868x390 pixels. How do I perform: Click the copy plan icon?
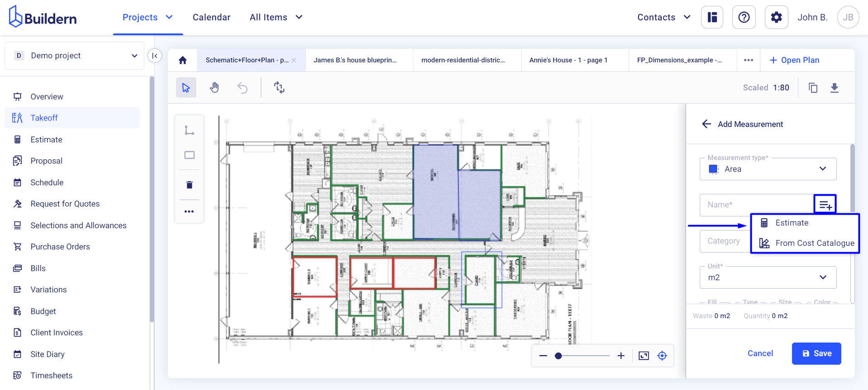pyautogui.click(x=813, y=88)
